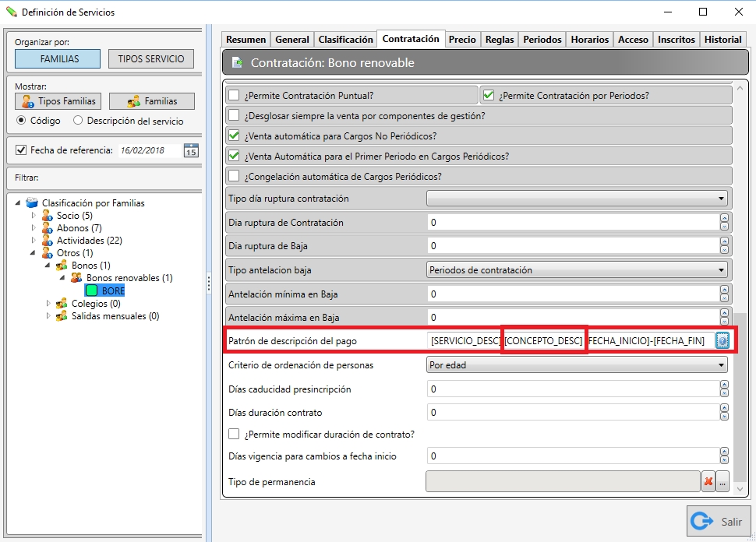The image size is (756, 542).
Task: Click Bonos renovables group icon
Action: coord(76,278)
